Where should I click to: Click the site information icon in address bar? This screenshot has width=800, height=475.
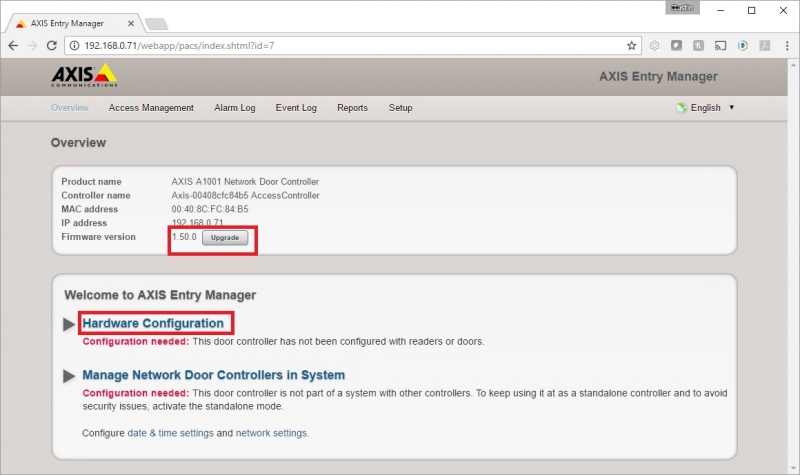[x=74, y=45]
